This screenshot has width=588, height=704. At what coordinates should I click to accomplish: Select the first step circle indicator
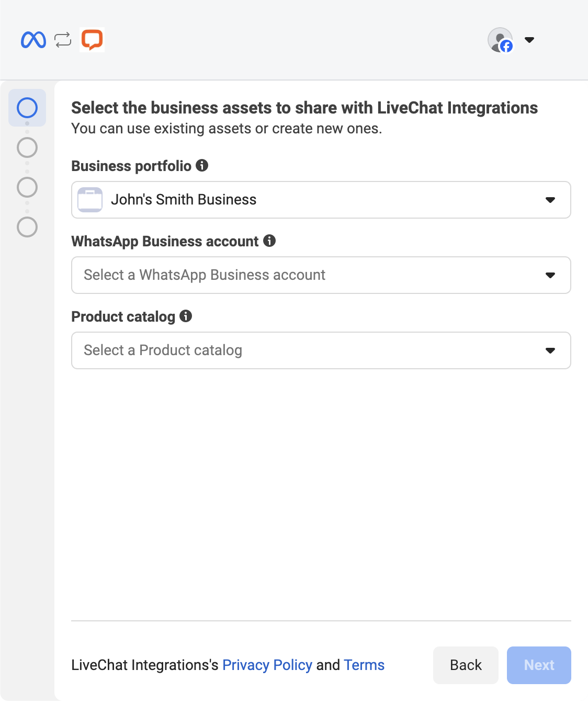click(x=27, y=108)
